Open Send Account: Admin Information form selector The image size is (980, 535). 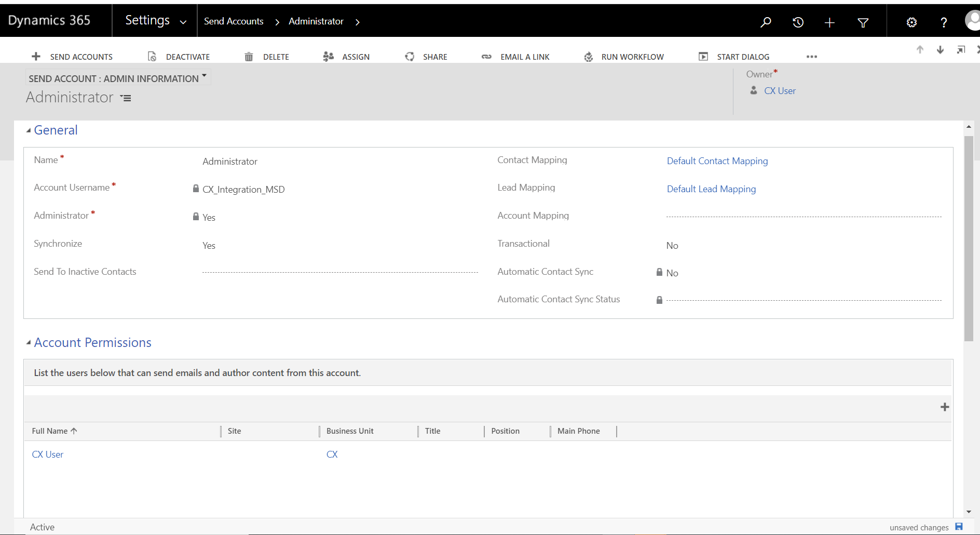click(x=118, y=78)
